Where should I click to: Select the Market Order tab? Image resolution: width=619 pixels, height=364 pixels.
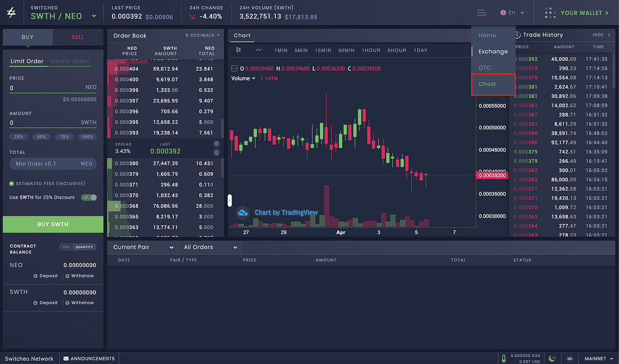pyautogui.click(x=70, y=61)
